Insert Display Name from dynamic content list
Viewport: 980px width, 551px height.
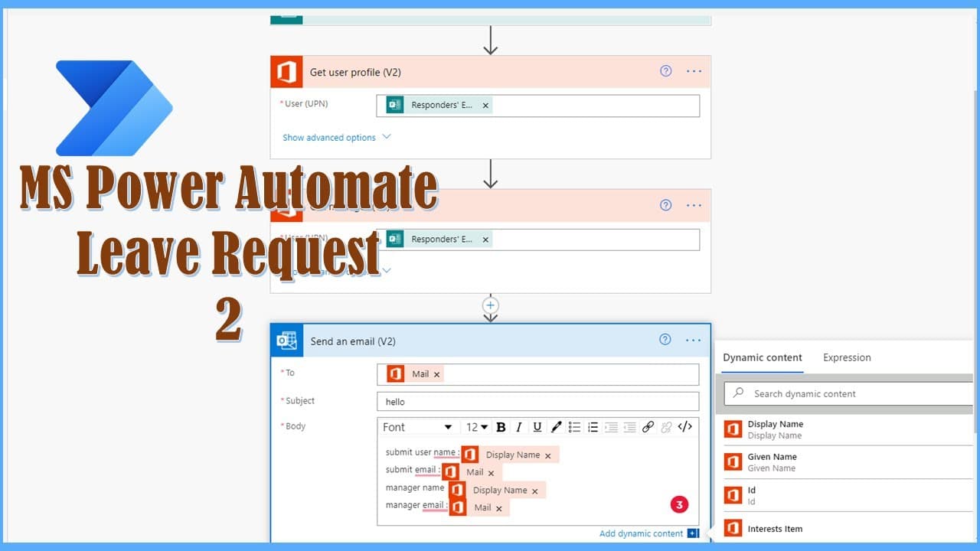tap(848, 429)
